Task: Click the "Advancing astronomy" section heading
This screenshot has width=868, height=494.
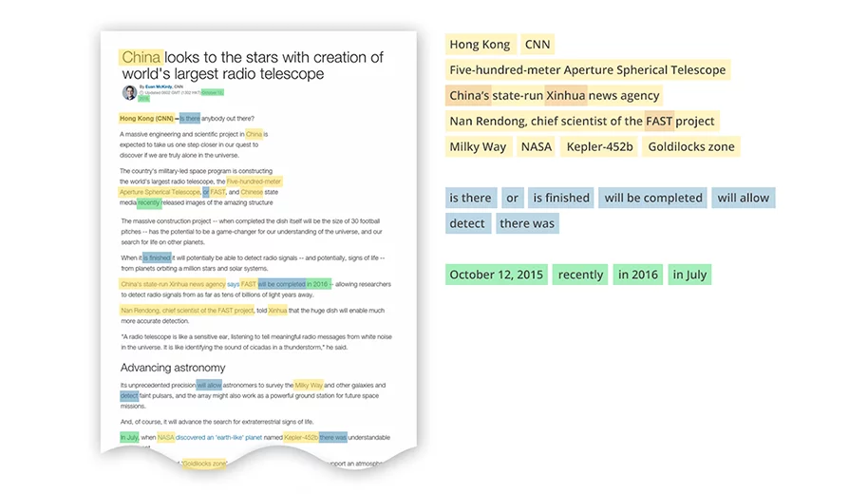Action: pos(173,368)
